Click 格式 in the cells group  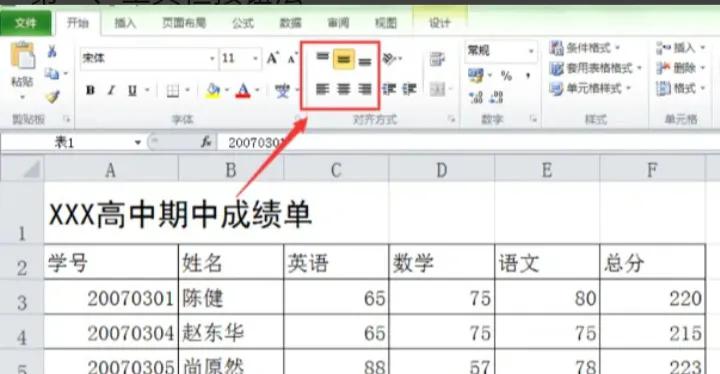click(681, 88)
